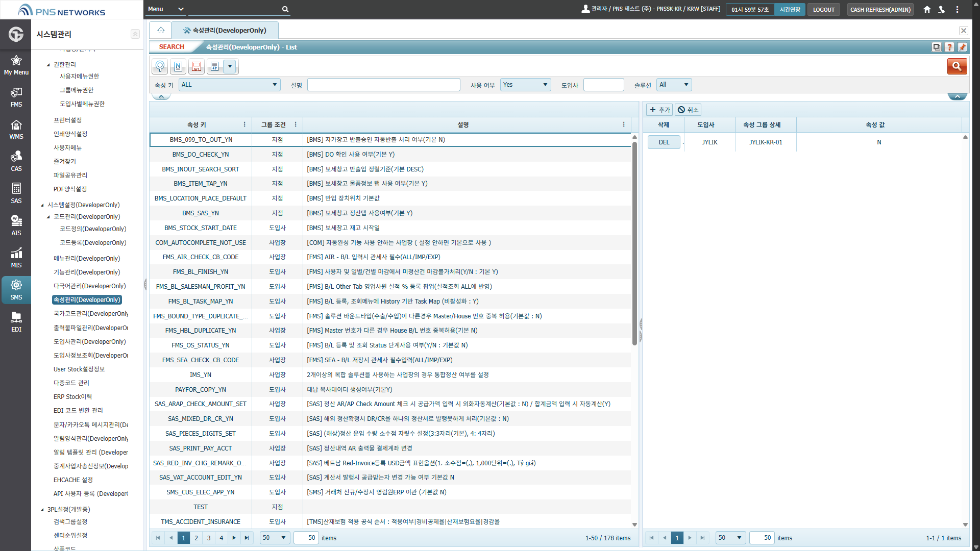This screenshot has width=980, height=551.
Task: Open the FMS module in the sidebar
Action: point(16,97)
